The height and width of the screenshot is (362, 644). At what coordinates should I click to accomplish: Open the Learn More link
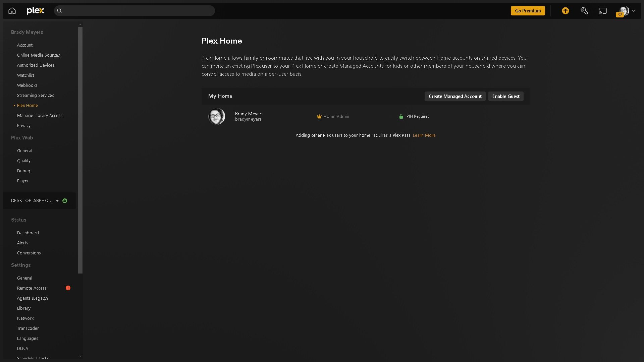424,135
